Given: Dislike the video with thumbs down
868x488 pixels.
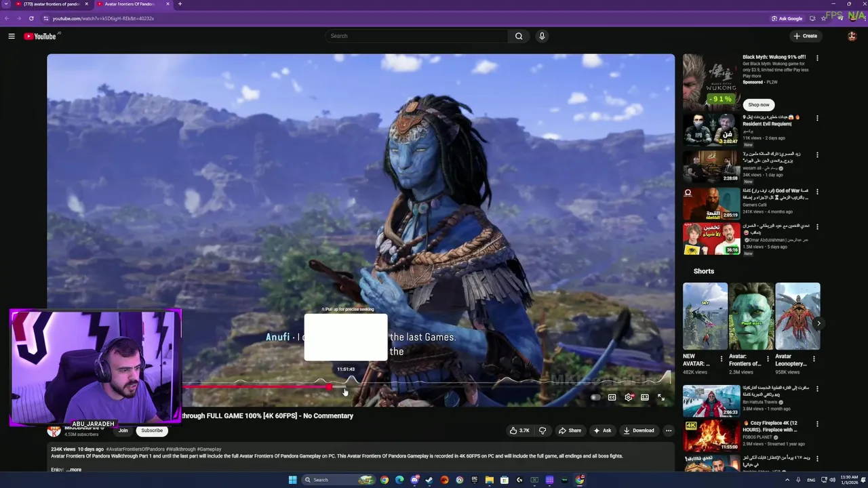Looking at the screenshot, I should pos(542,430).
